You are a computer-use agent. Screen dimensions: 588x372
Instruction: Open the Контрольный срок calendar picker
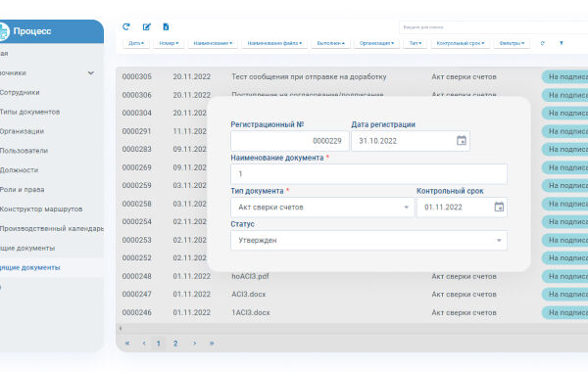(499, 207)
